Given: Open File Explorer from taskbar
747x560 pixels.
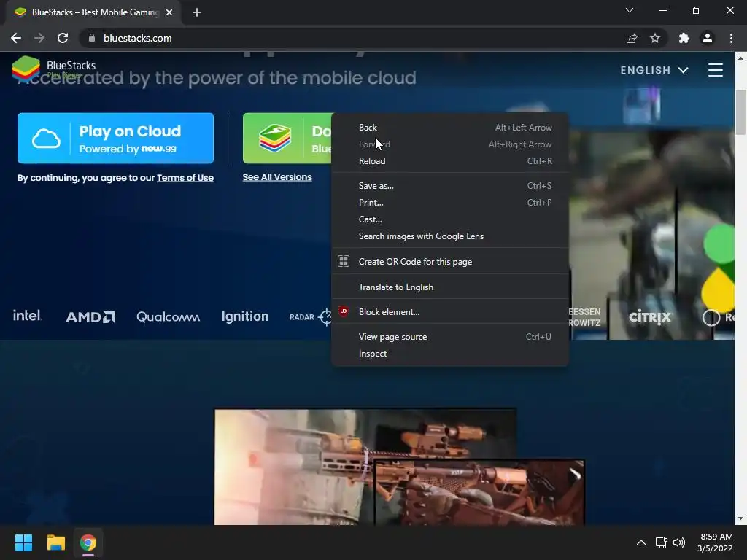Looking at the screenshot, I should 55,542.
